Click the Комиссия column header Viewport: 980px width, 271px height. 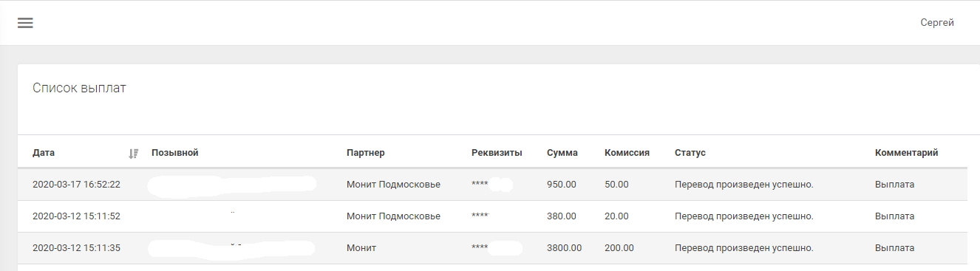pos(627,153)
